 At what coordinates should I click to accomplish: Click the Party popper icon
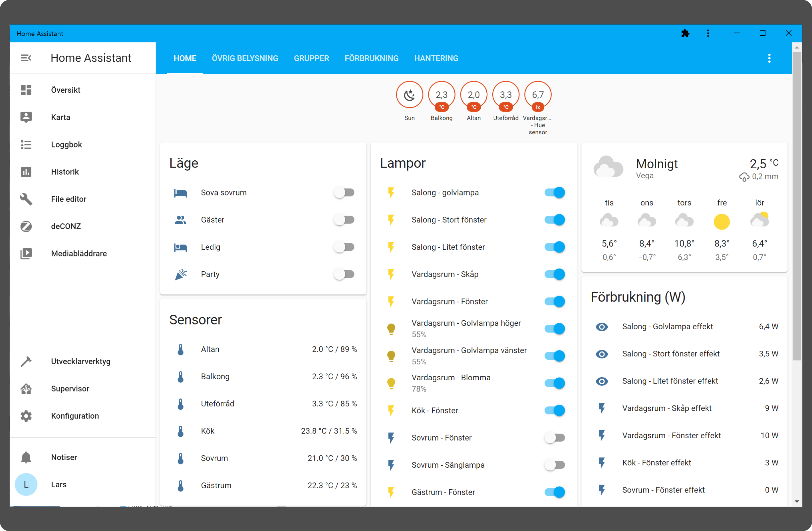(x=180, y=274)
